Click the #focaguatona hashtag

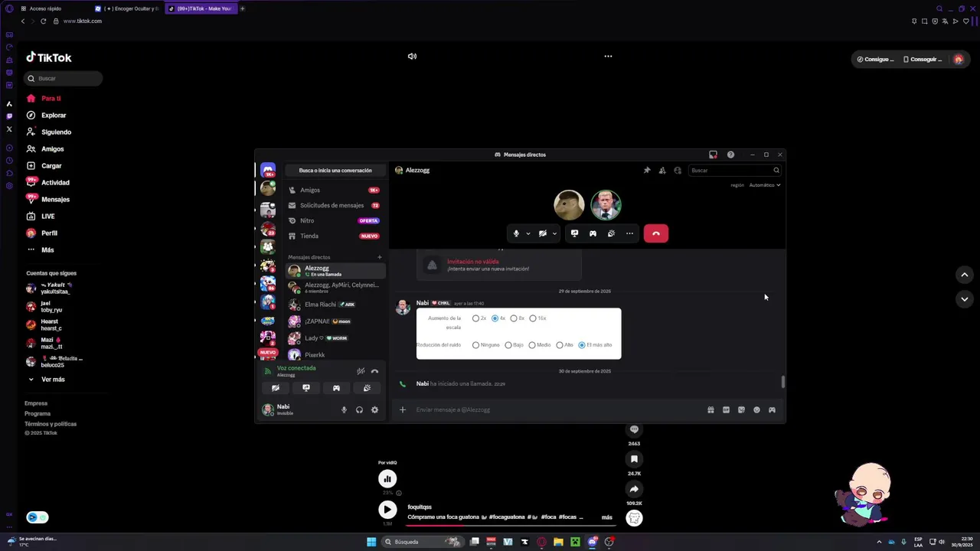[x=508, y=517]
